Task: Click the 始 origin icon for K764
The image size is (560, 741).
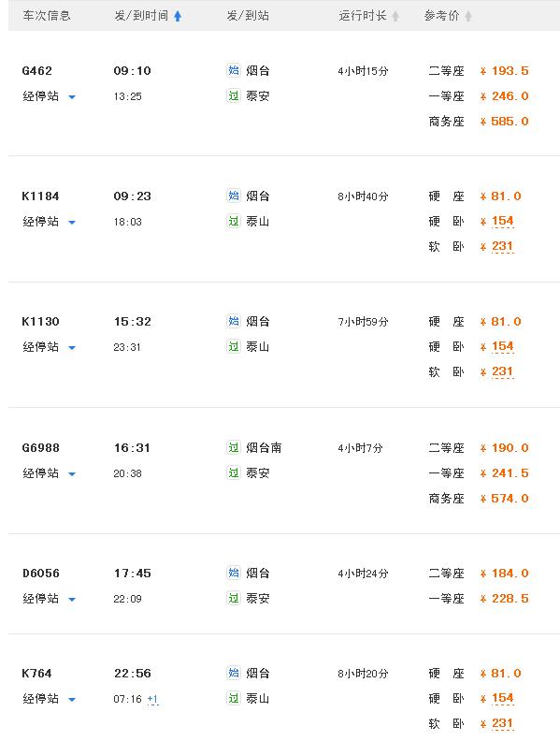Action: 234,673
